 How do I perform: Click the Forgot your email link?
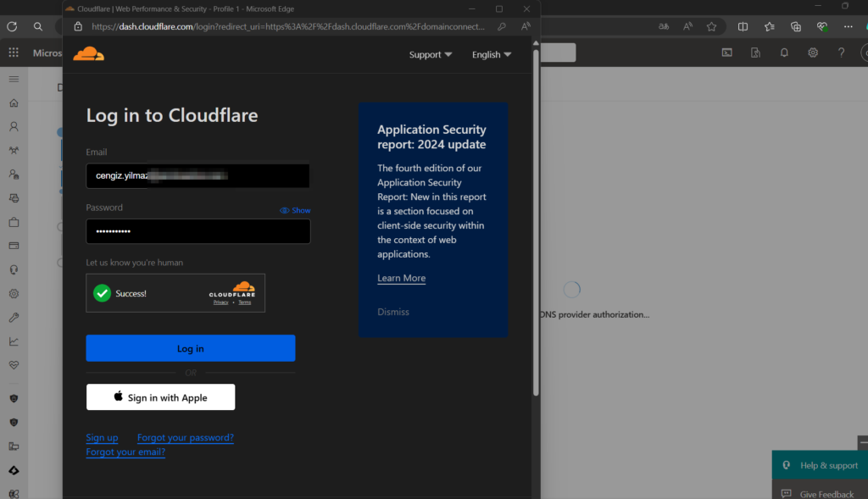point(125,452)
